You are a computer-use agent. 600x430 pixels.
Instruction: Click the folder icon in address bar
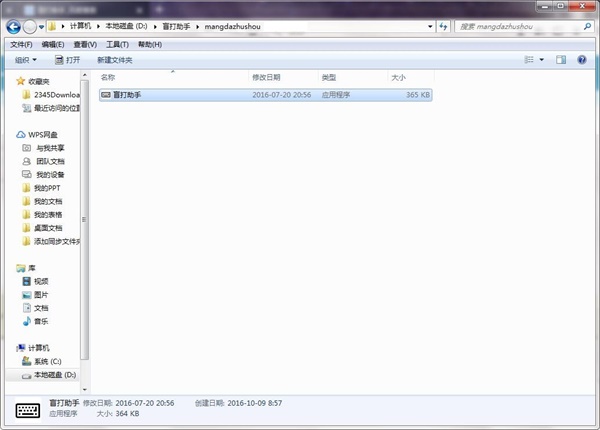tap(52, 26)
